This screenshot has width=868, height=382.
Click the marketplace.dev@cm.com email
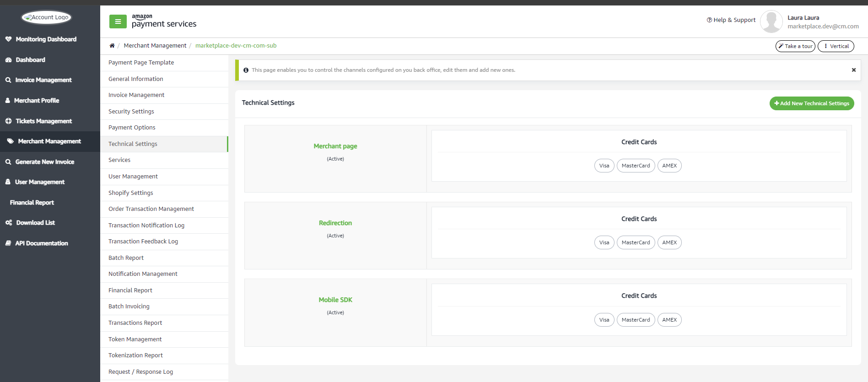tap(823, 27)
